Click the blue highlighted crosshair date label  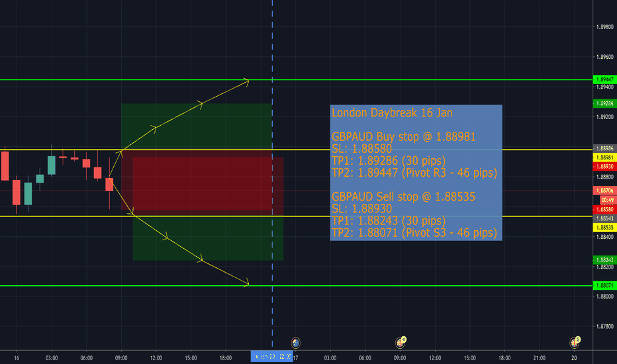click(271, 357)
